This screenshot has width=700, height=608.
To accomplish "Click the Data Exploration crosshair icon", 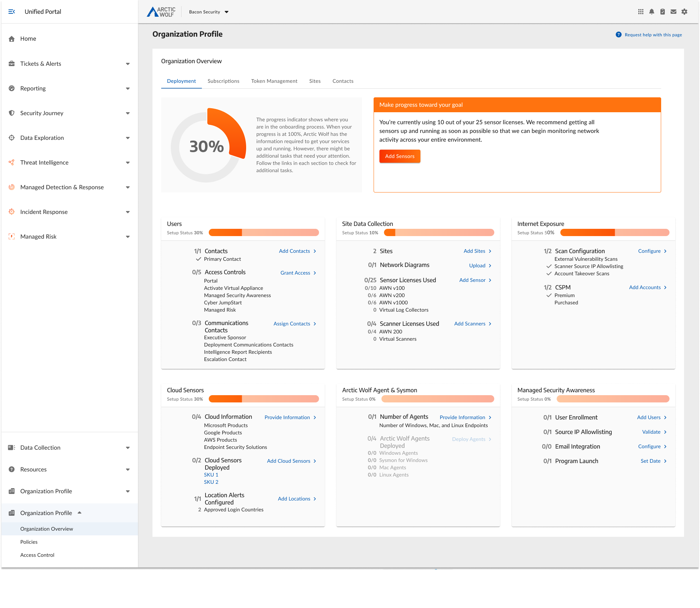I will 12,138.
